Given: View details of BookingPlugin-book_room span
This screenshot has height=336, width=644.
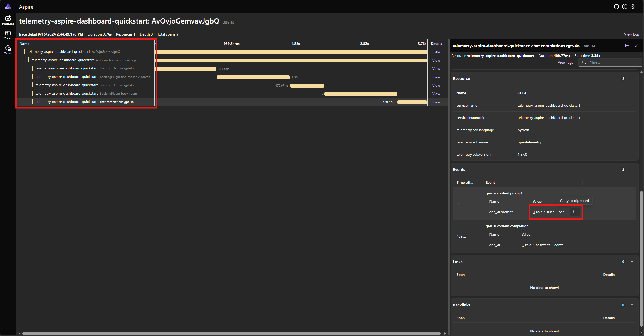Looking at the screenshot, I should pyautogui.click(x=436, y=94).
